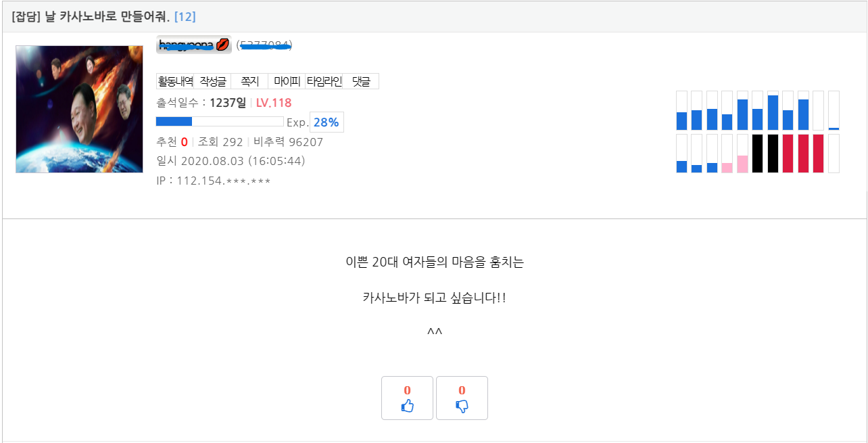Switch to the 작성글 tab
The image size is (868, 443).
[x=212, y=81]
